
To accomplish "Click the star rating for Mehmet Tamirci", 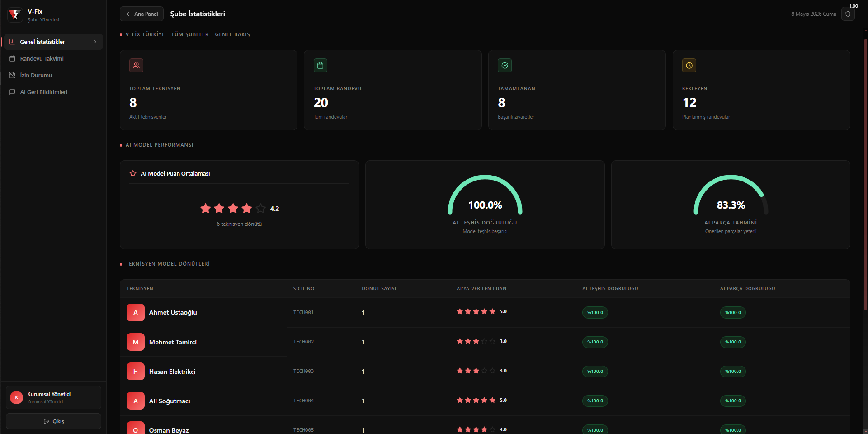I will click(x=476, y=341).
